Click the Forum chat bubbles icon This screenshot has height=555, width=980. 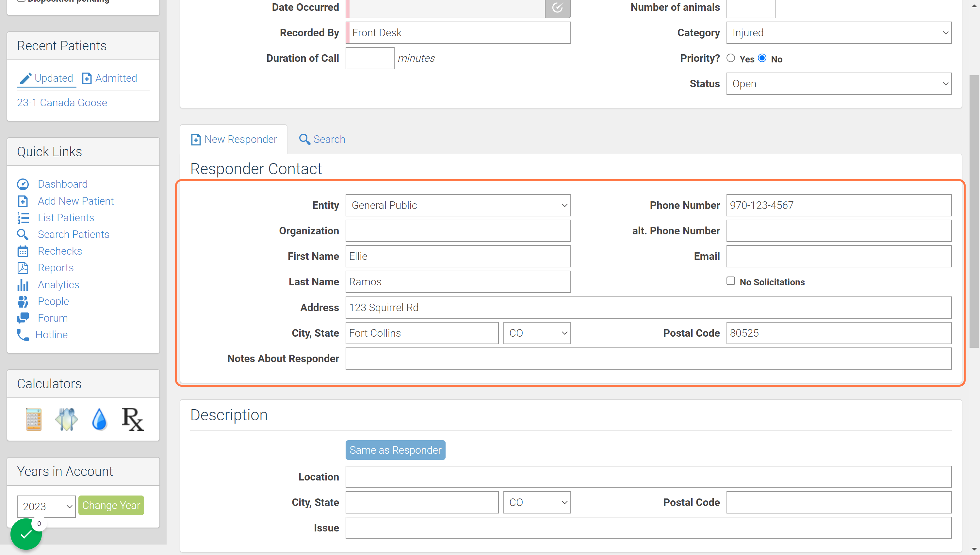pyautogui.click(x=23, y=318)
